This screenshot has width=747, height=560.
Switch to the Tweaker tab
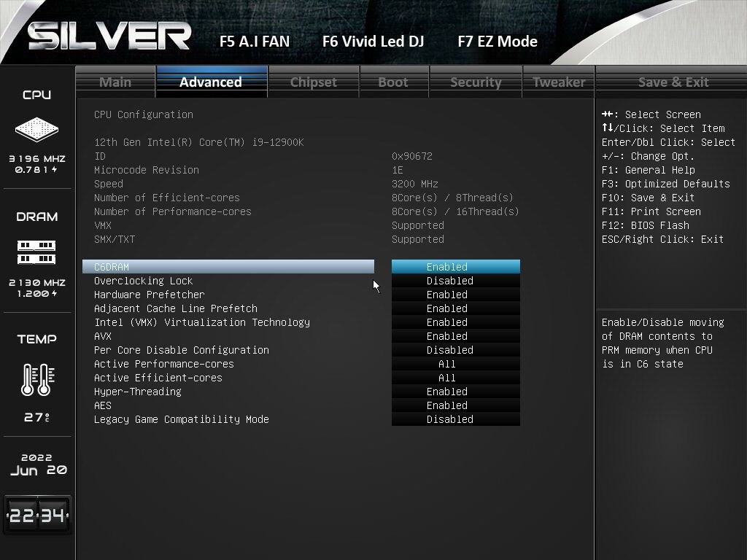pyautogui.click(x=559, y=82)
